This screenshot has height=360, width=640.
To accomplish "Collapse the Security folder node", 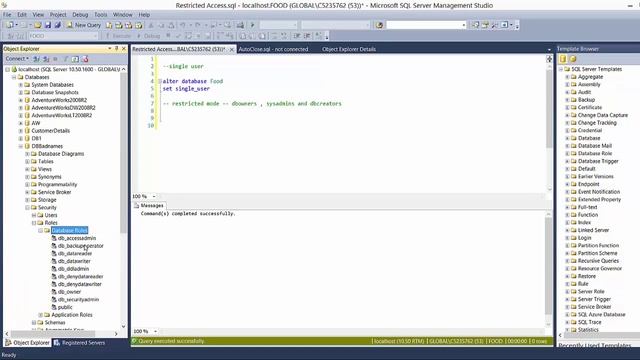I will [27, 208].
